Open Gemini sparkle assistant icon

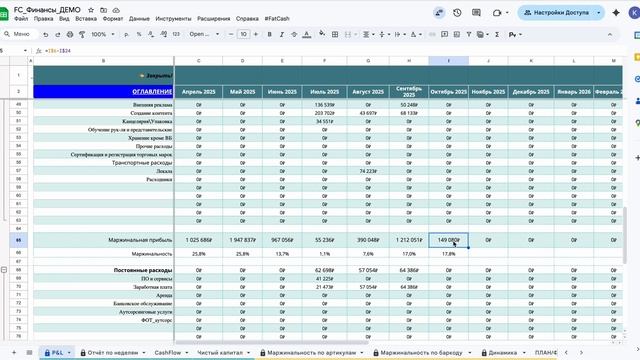[616, 13]
